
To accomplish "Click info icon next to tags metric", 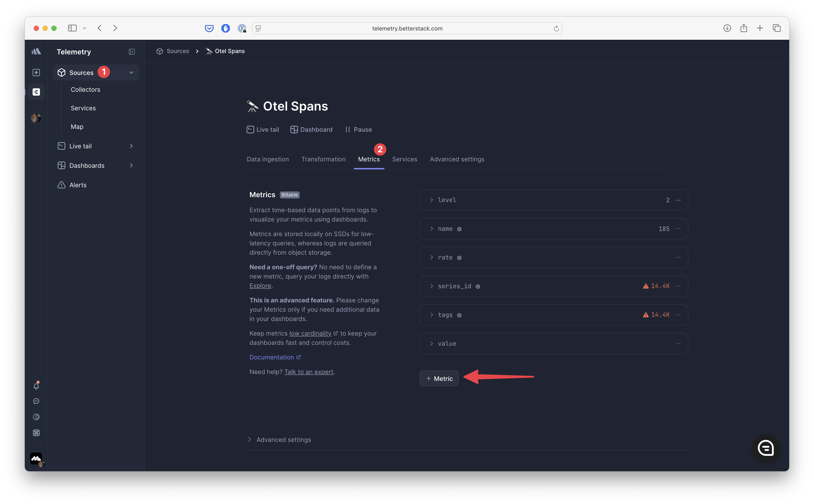I will point(459,315).
